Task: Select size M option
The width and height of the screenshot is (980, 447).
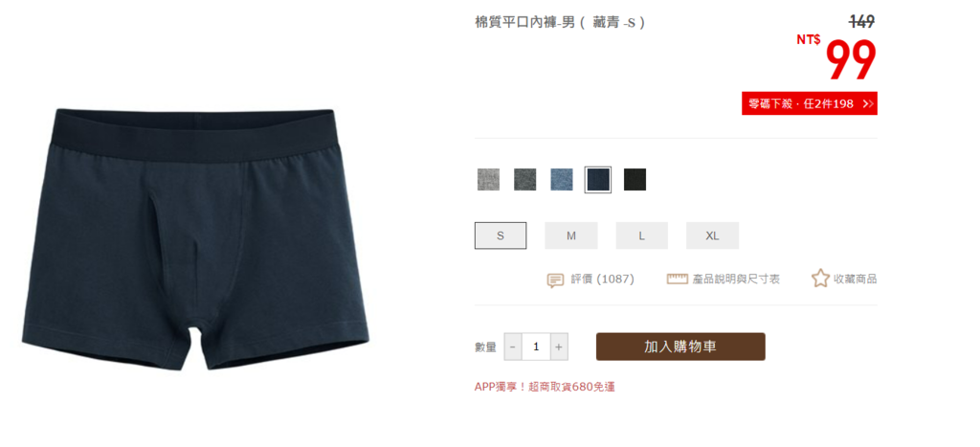Action: 571,235
